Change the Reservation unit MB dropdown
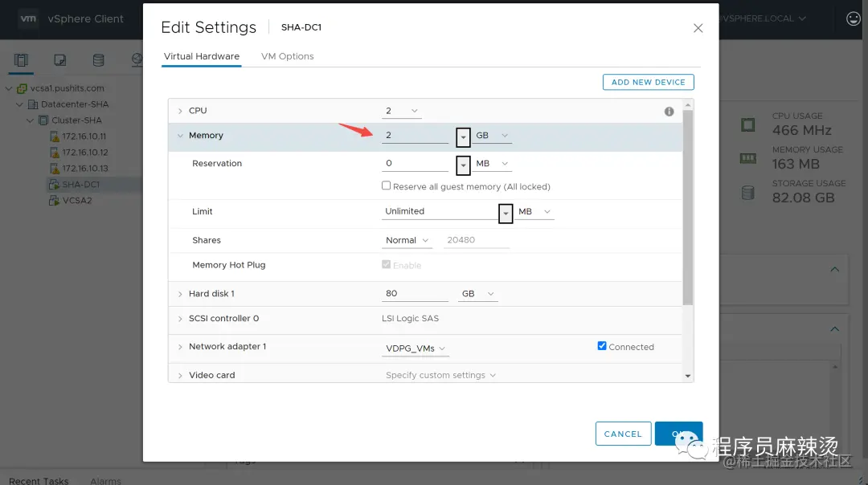 point(492,164)
